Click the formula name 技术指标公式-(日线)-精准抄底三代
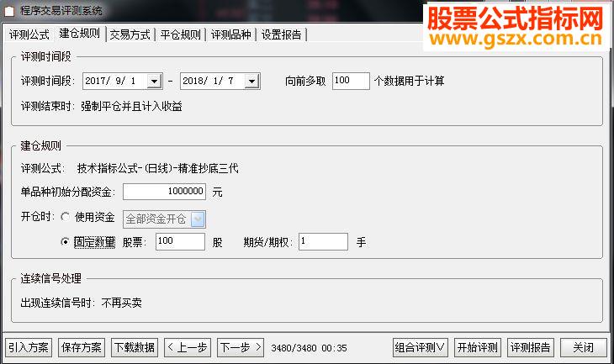 click(158, 169)
